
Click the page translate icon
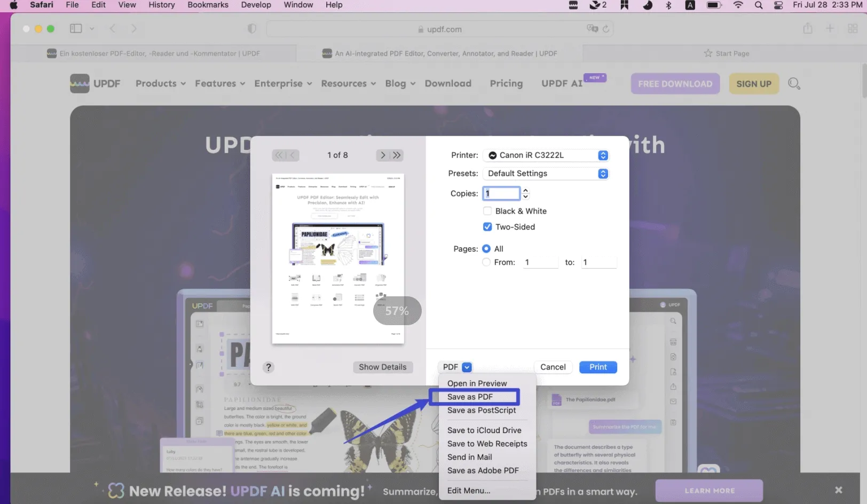coord(592,29)
